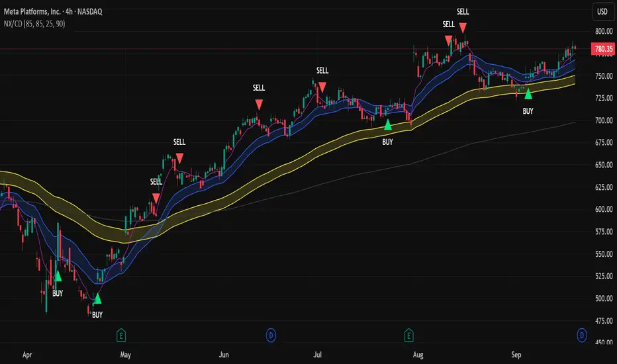
Task: Open the USD currency selector
Action: pos(602,11)
